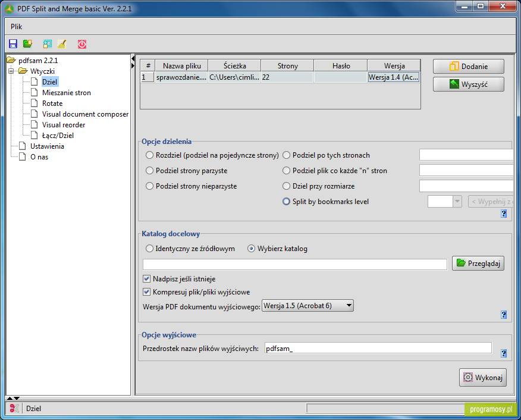This screenshot has height=420, width=521.
Task: Click Wyczyść button to clear list
Action: click(469, 84)
